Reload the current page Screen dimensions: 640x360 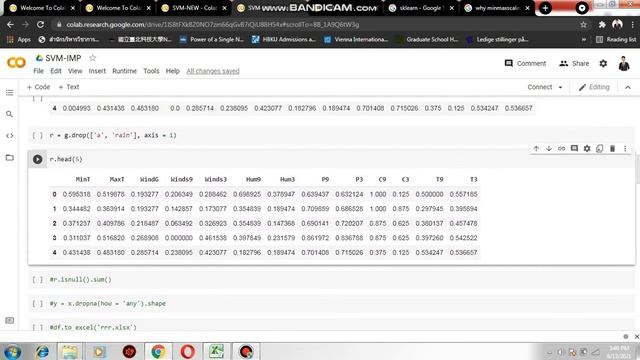click(x=40, y=24)
